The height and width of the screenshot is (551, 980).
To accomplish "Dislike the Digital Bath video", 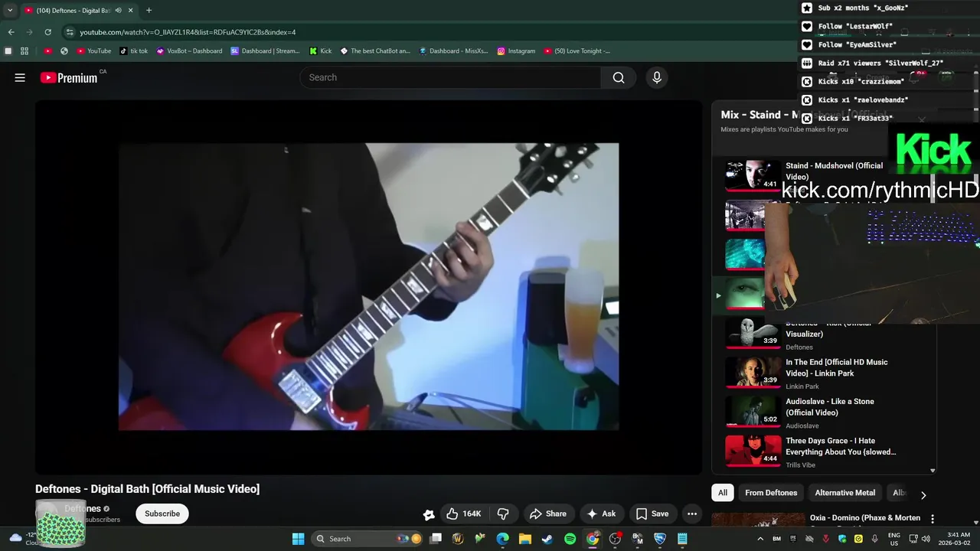I will (x=504, y=514).
